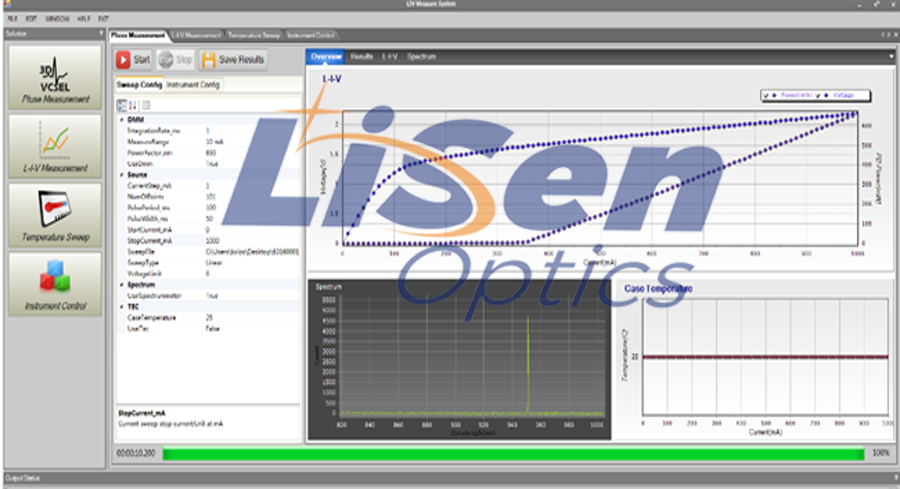Open the chart tabs overflow dropdown arrow
This screenshot has height=489, width=900.
tap(891, 56)
